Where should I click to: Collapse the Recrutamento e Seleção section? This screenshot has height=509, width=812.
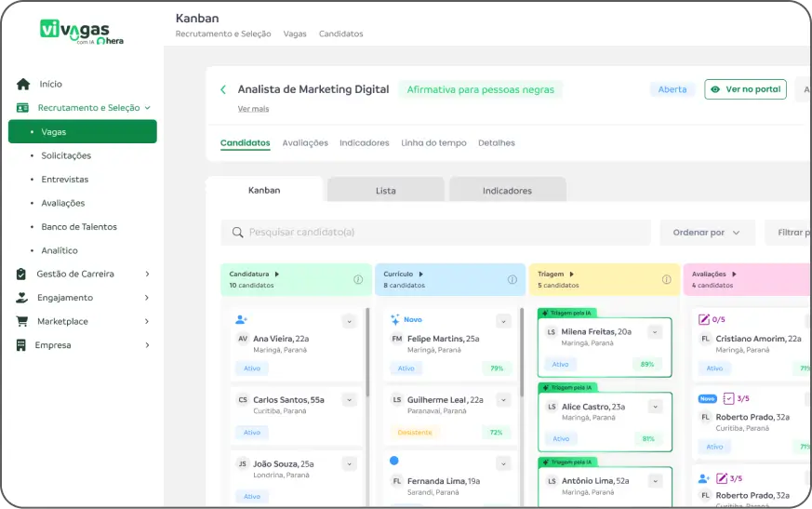(x=147, y=108)
